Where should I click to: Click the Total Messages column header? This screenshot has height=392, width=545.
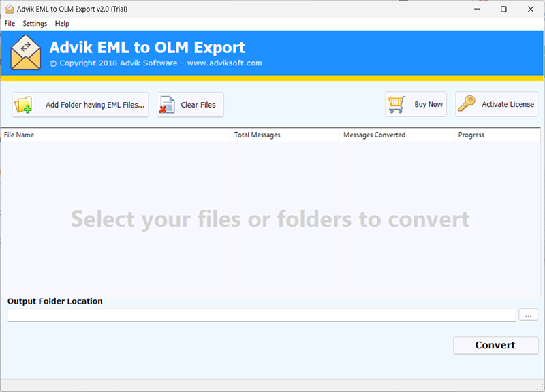pyautogui.click(x=284, y=135)
